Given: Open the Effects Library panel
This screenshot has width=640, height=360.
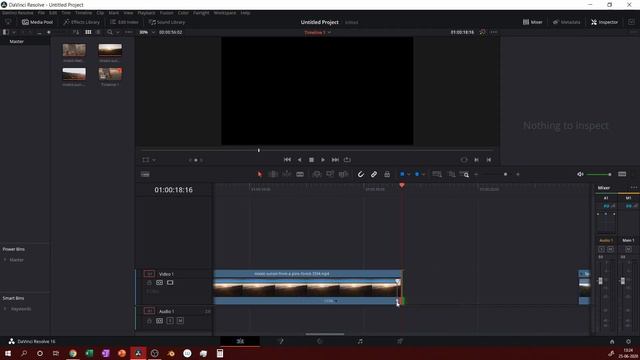Looking at the screenshot, I should click(x=82, y=22).
